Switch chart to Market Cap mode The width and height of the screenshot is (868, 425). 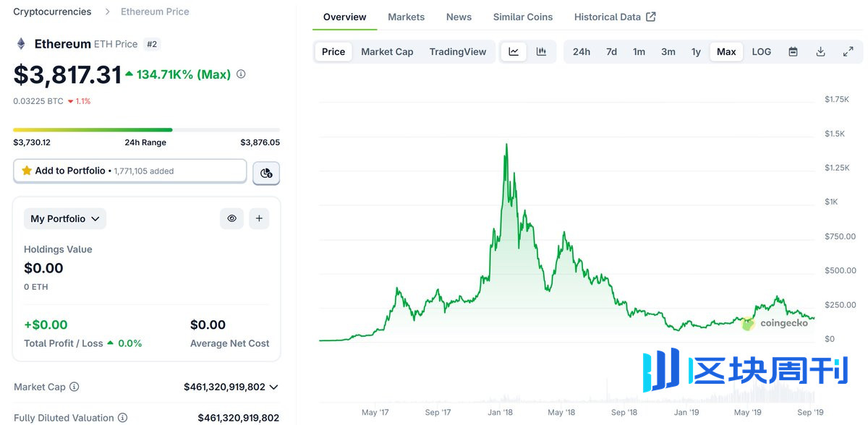[x=387, y=51]
